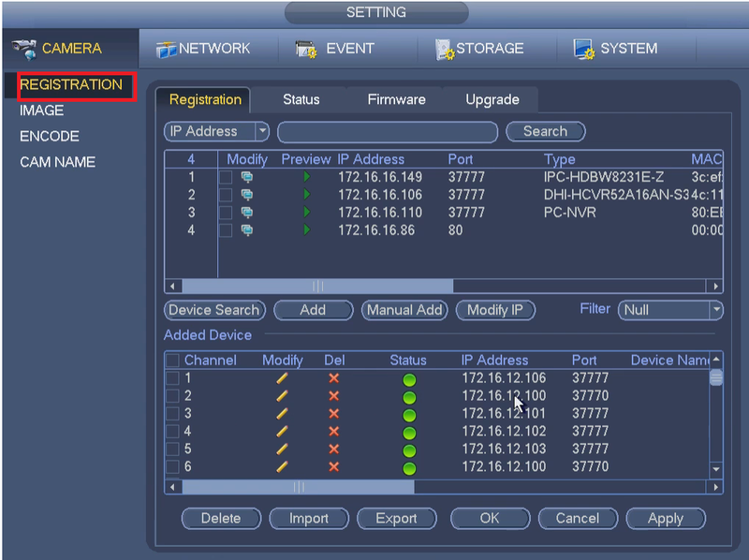
Task: Click modify icon for device 172.16.16.106
Action: [247, 195]
